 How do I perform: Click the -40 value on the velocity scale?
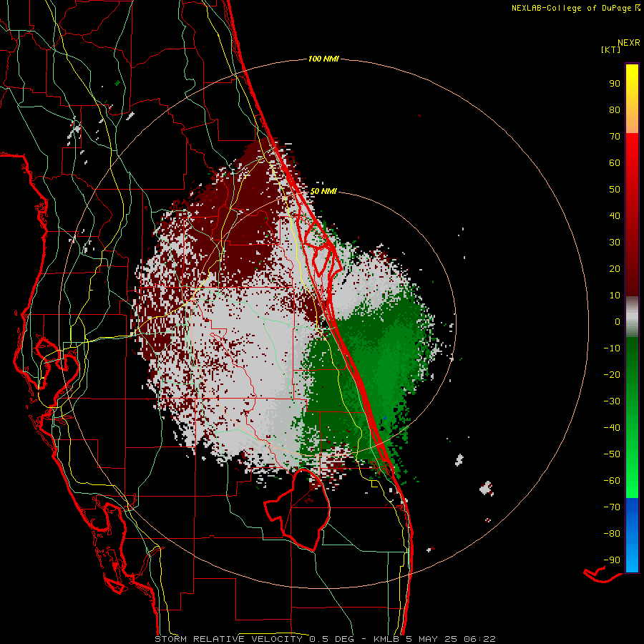tap(612, 428)
